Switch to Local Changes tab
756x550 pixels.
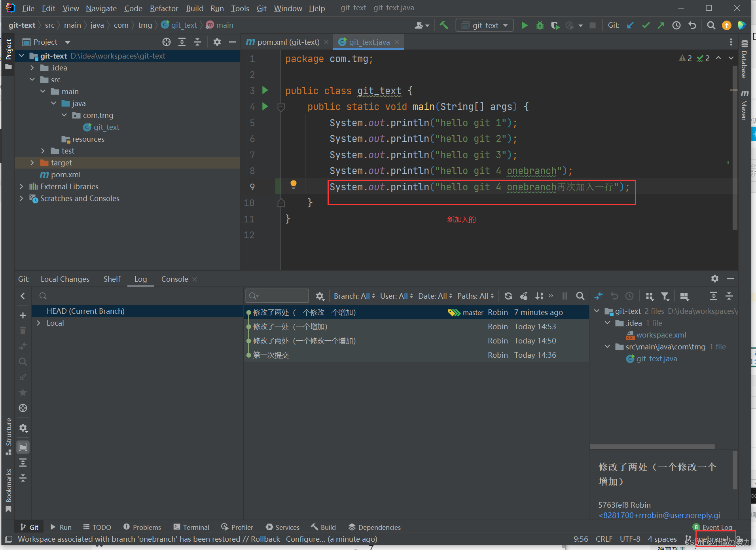click(x=65, y=279)
